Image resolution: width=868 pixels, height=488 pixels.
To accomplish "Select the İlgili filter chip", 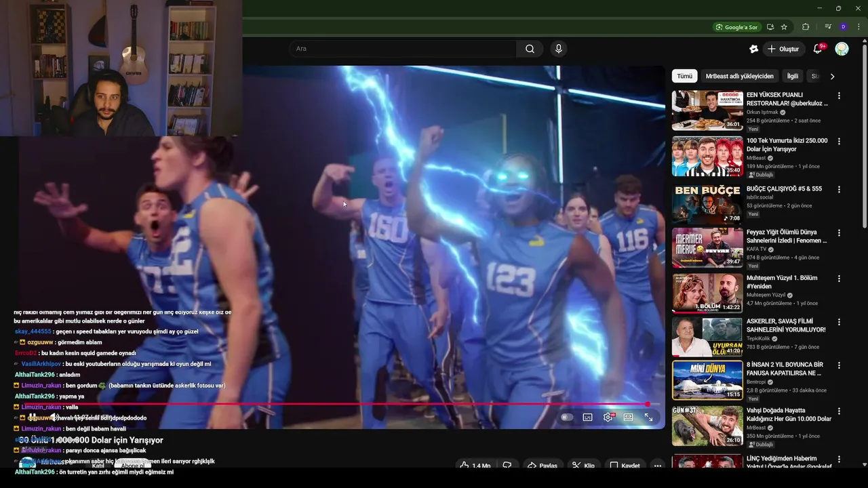I will pyautogui.click(x=792, y=77).
